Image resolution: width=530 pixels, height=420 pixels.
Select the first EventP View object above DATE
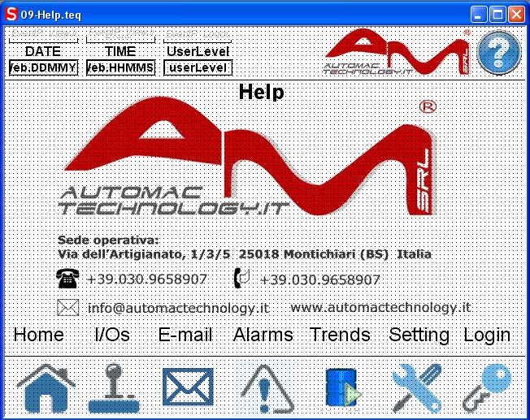[44, 35]
